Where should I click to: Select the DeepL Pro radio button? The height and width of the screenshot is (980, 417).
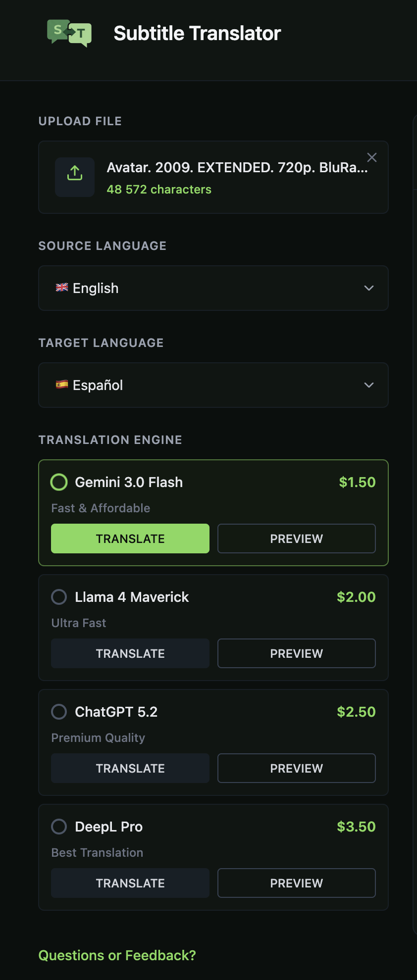pos(58,826)
